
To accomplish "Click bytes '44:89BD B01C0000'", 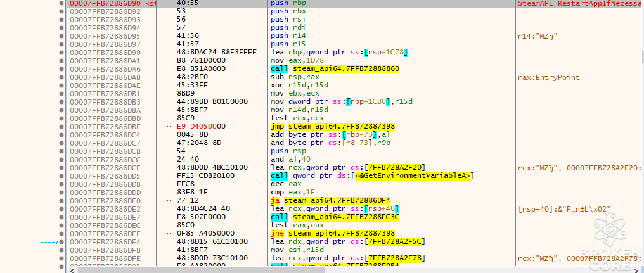I will [x=213, y=102].
